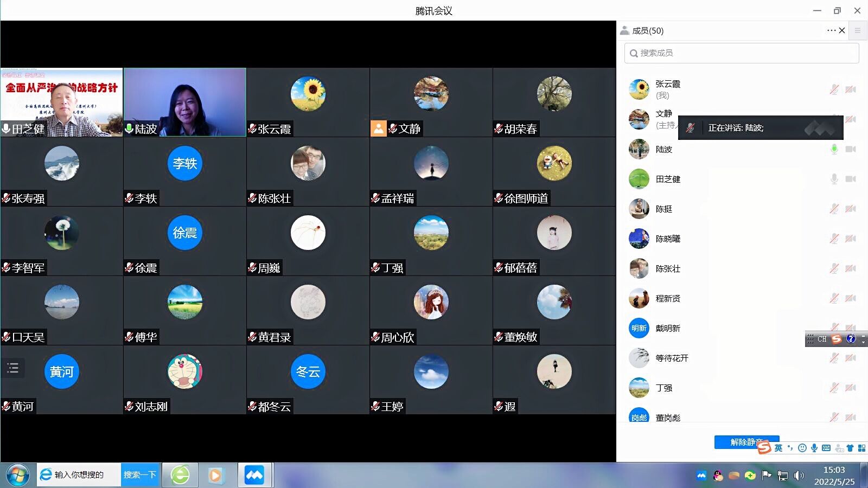Open the hamburger menu beside the members panel
This screenshot has height=488, width=868.
click(x=858, y=30)
